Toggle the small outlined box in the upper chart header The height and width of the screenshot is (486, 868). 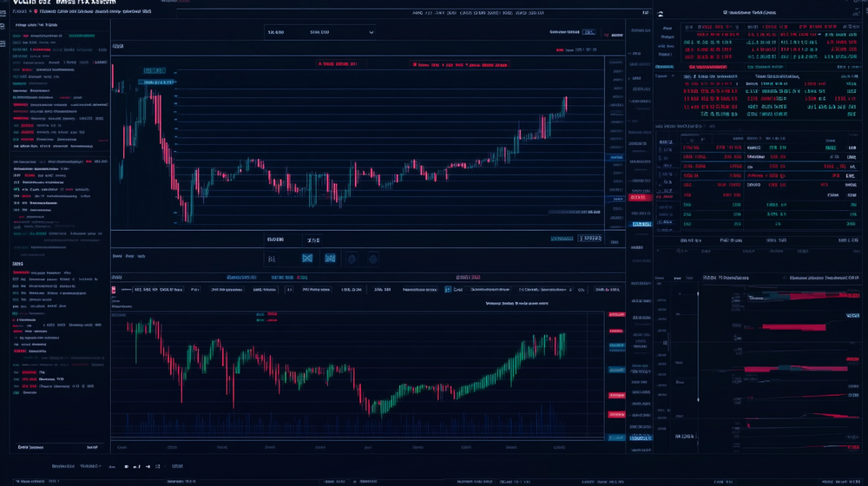tap(589, 32)
